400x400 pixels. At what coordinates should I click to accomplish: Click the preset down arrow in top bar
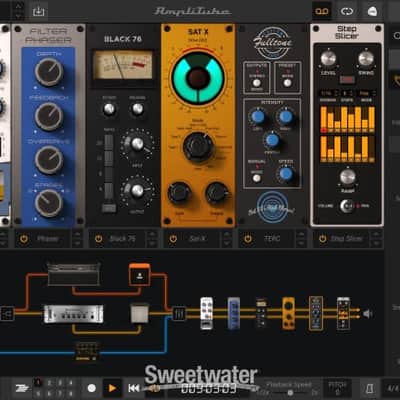pos(19,16)
